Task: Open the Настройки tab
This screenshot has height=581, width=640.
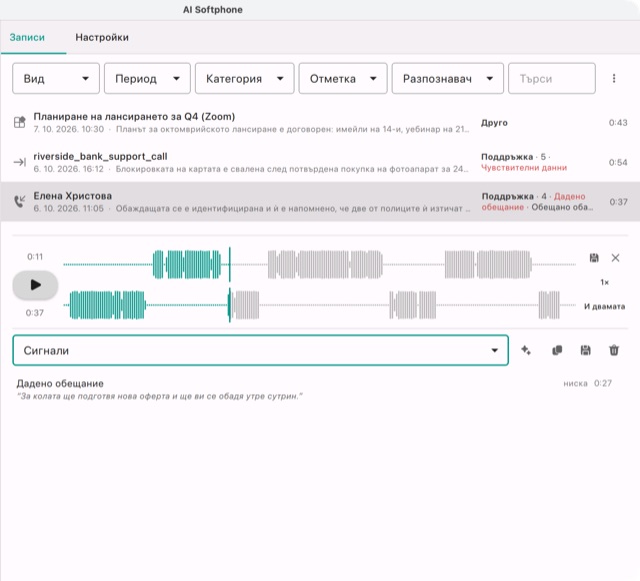Action: [x=102, y=37]
